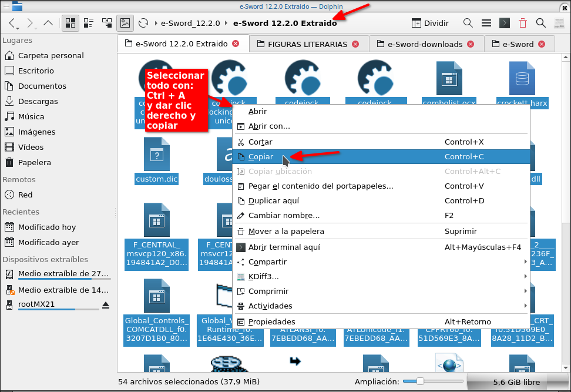
Task: Click the second magnifier icon in toolbar
Action: (x=541, y=24)
